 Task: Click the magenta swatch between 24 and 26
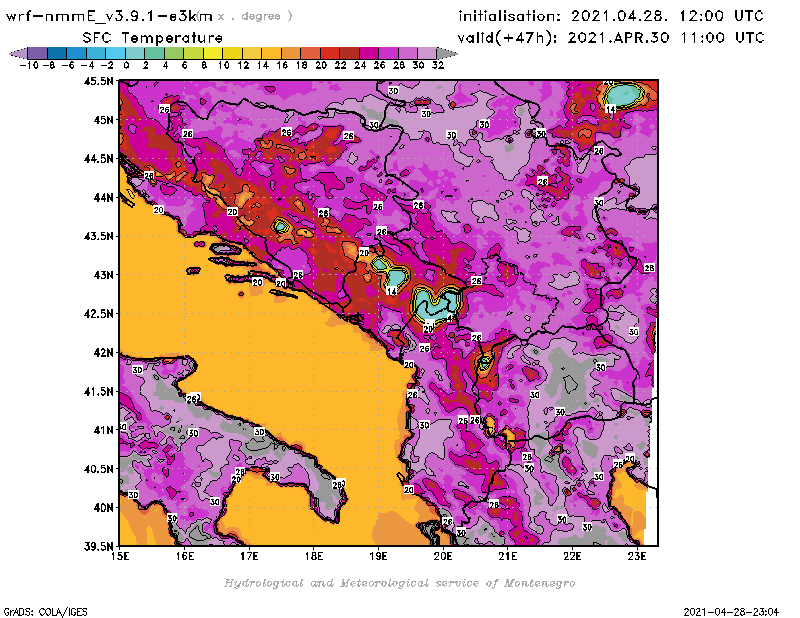pyautogui.click(x=369, y=53)
